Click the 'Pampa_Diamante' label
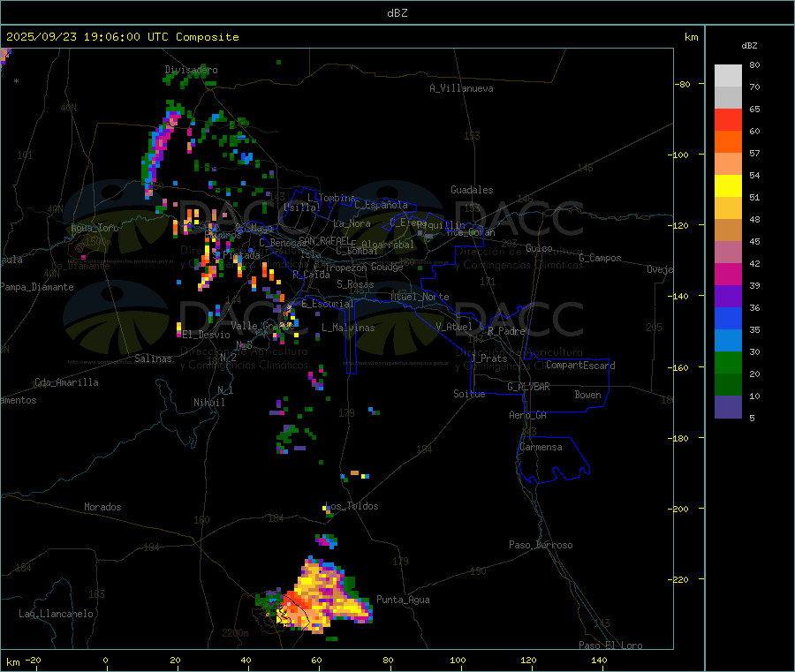The image size is (795, 672). point(36,287)
